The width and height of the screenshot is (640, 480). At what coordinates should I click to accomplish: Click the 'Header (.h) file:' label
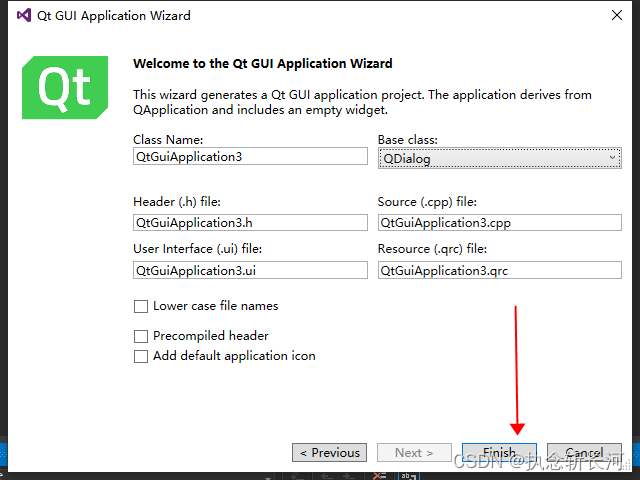[x=177, y=202]
